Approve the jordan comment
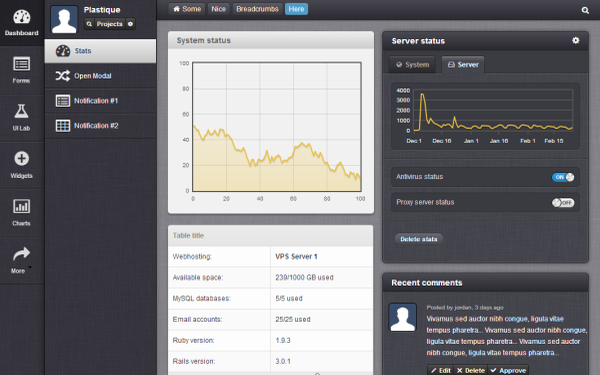The height and width of the screenshot is (375, 600). coord(508,370)
